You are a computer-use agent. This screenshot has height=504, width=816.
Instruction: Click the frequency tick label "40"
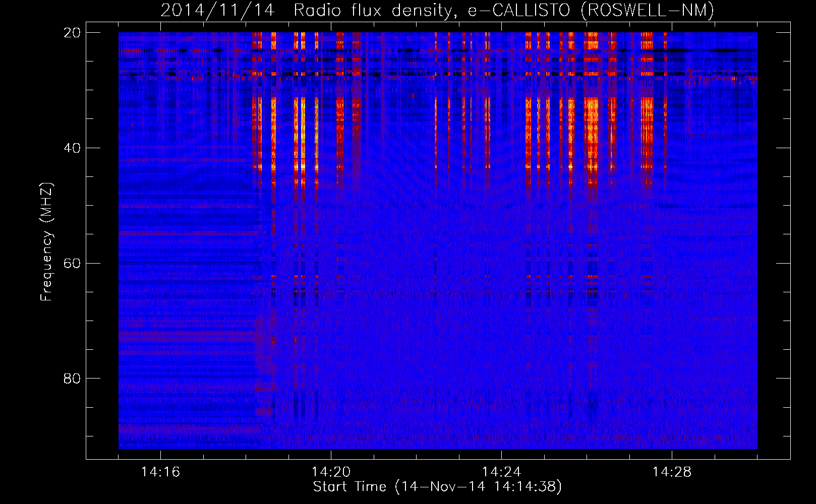point(72,148)
